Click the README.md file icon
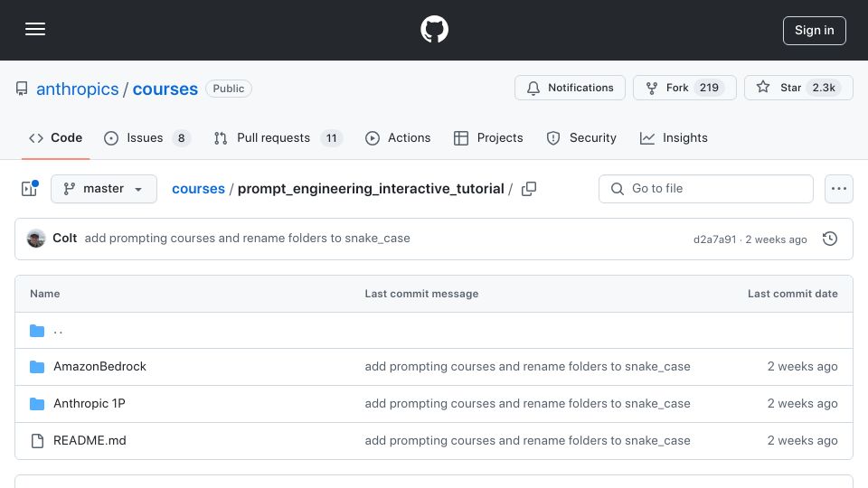 37,440
